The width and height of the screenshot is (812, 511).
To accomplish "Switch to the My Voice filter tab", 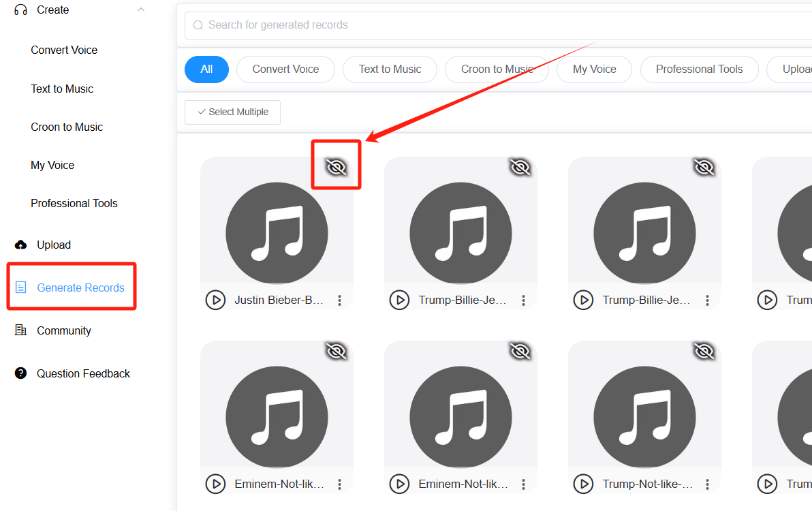I will point(595,69).
